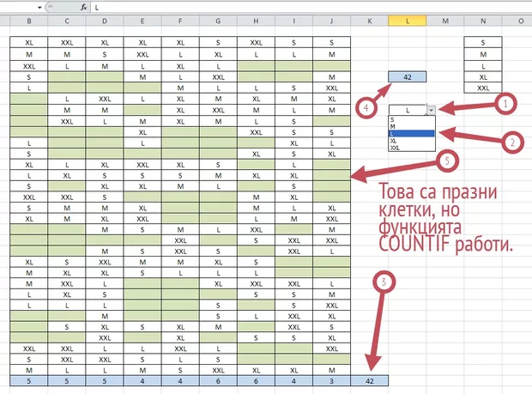Image resolution: width=532 pixels, height=394 pixels.
Task: Click the fx Insert Function icon
Action: [x=84, y=7]
